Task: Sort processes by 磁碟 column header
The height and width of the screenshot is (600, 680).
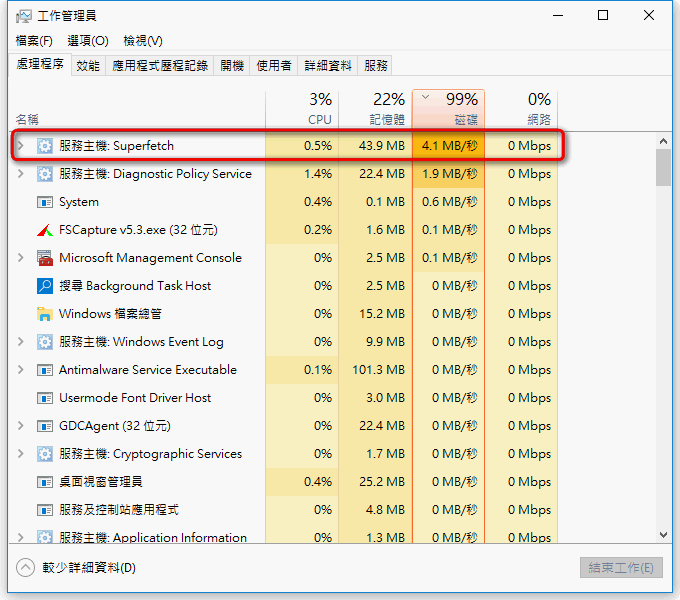Action: tap(448, 109)
